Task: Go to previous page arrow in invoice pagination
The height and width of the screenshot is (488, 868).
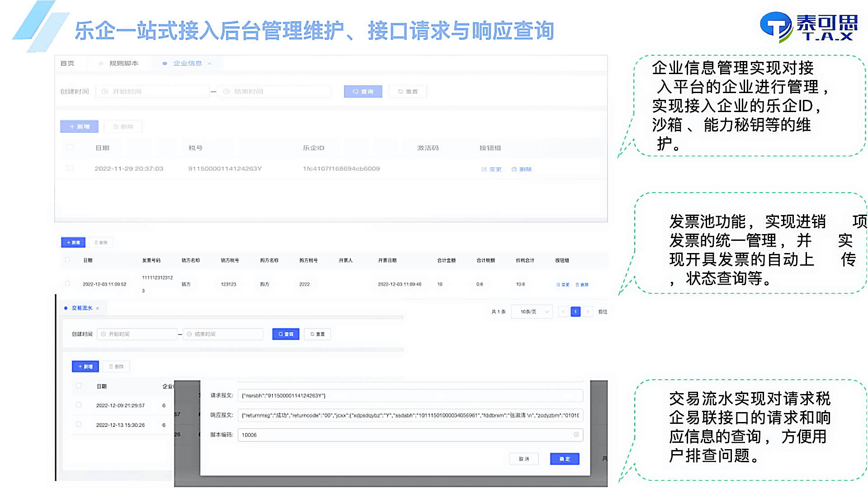Action: [x=563, y=312]
